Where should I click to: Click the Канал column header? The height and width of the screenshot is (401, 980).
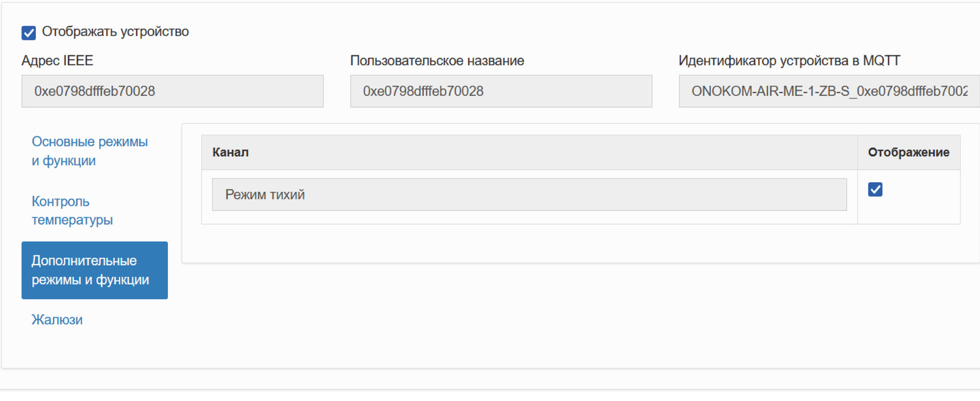coord(231,152)
